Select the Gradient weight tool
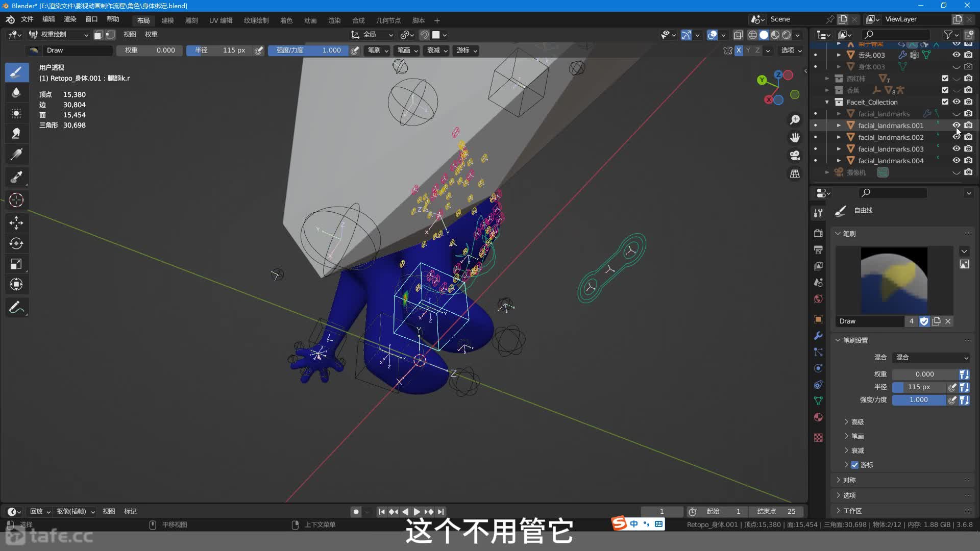The height and width of the screenshot is (551, 980). pos(16,154)
